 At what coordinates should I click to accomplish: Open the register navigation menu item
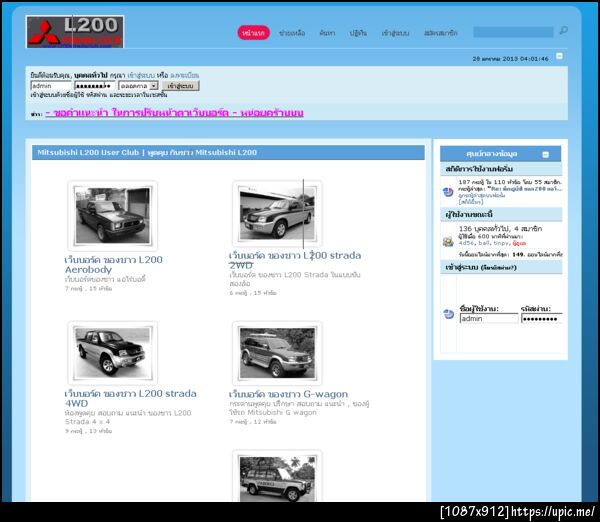pyautogui.click(x=440, y=33)
